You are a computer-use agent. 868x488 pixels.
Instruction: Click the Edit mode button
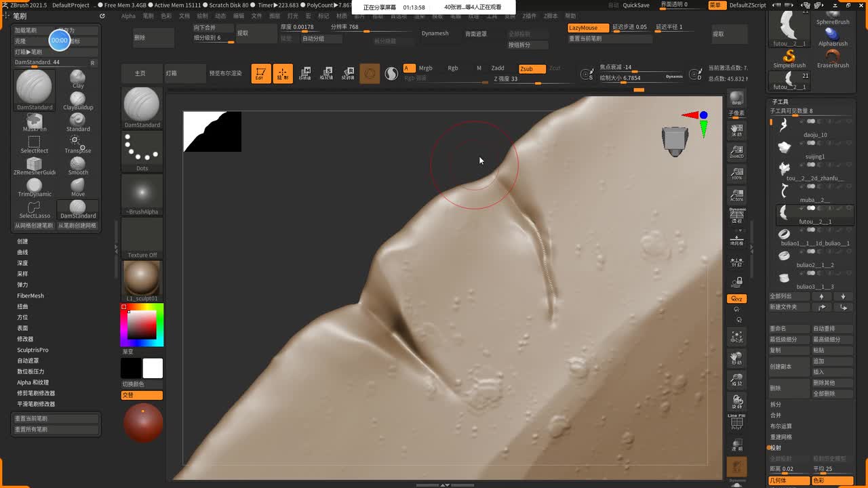(x=260, y=73)
